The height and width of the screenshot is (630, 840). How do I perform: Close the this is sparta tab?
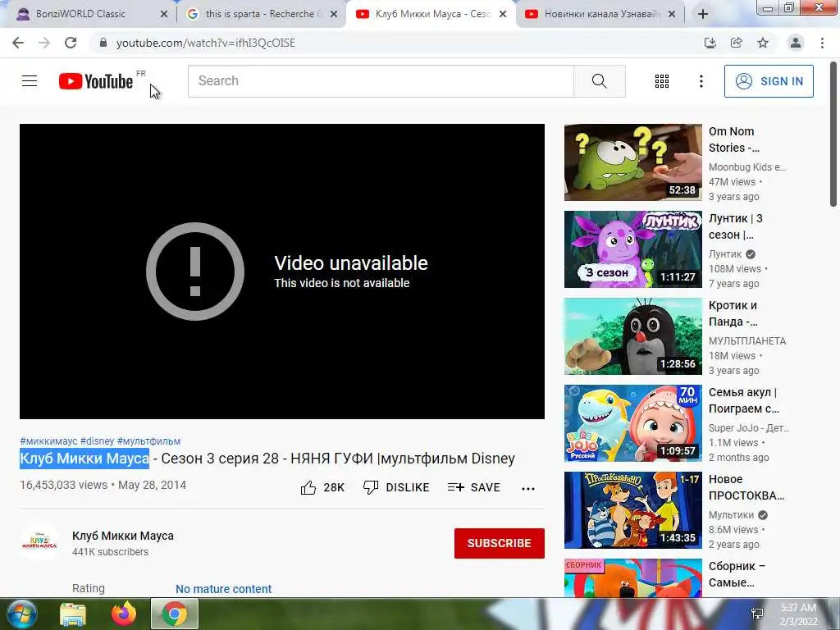(x=334, y=15)
